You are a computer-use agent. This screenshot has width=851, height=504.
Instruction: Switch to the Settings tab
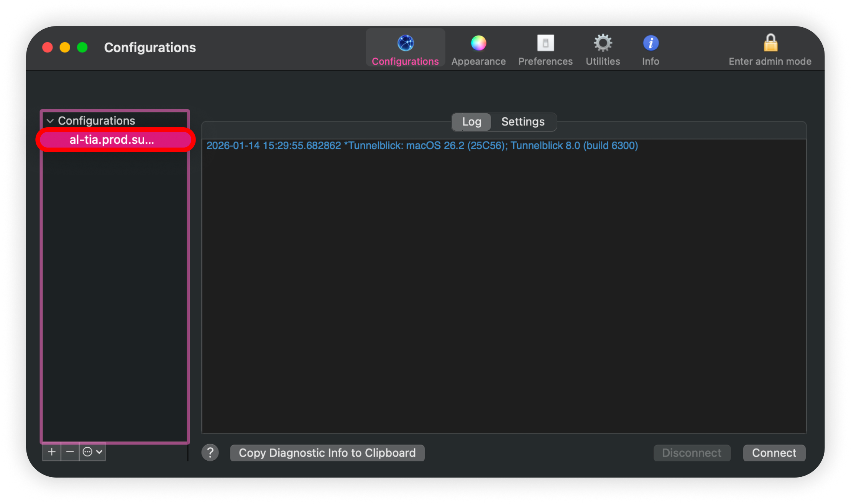coord(523,122)
